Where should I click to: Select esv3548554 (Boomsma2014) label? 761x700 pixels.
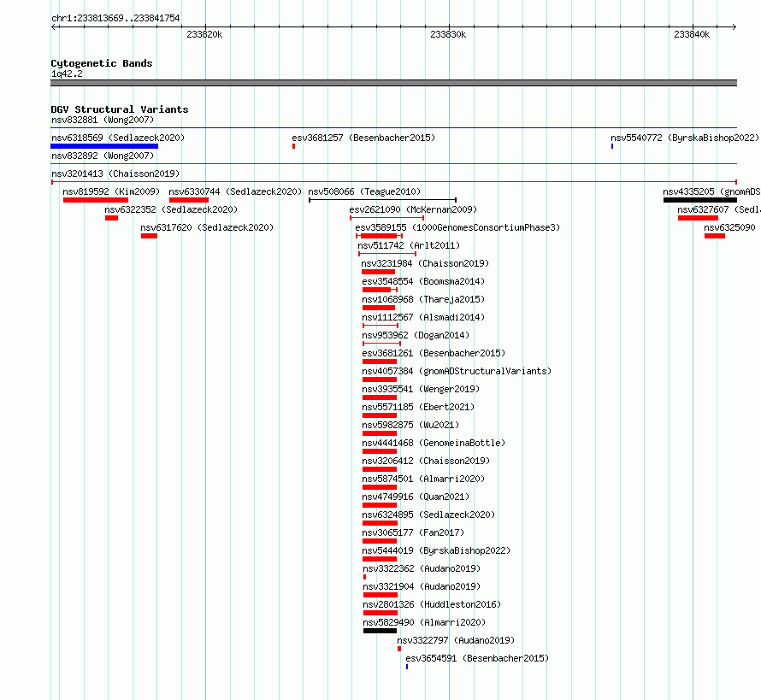click(x=423, y=281)
